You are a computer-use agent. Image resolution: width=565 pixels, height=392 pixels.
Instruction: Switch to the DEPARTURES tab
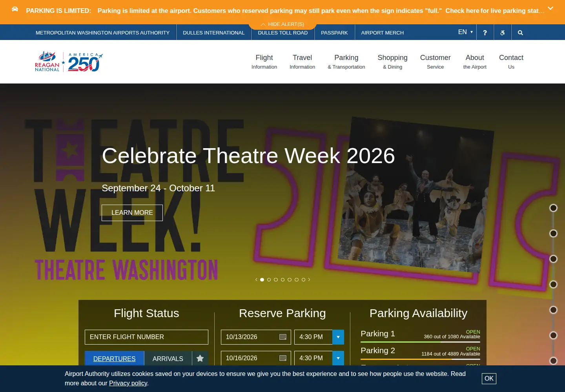(x=115, y=358)
